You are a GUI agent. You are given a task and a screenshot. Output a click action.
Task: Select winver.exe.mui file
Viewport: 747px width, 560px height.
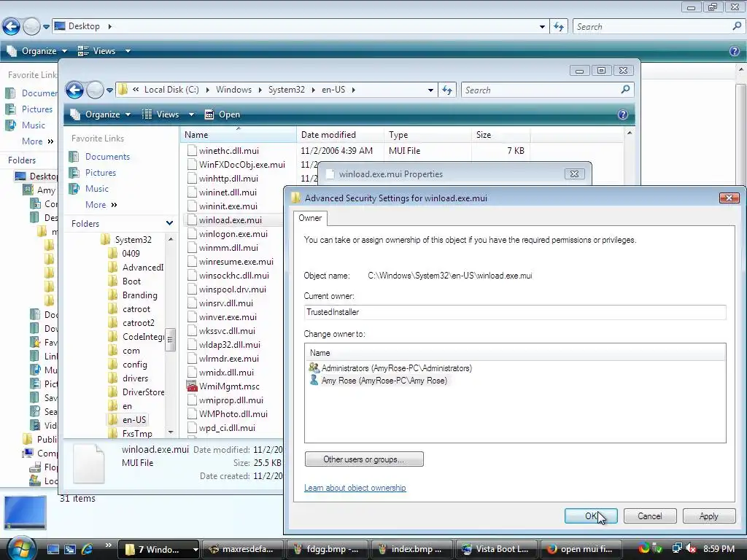tap(228, 316)
